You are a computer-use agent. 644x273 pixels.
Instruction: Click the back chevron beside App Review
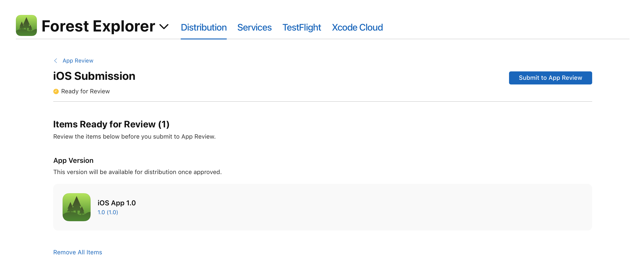[56, 61]
